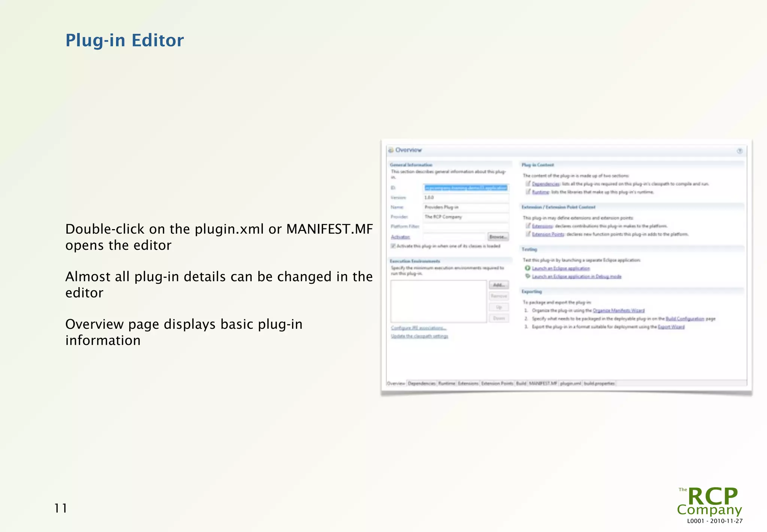Click into the ID input field
Screen dimensions: 767x532
click(x=466, y=188)
